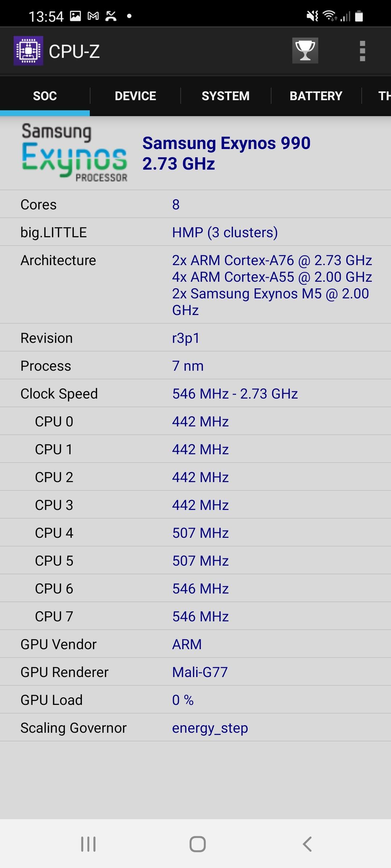The width and height of the screenshot is (391, 868).
Task: Tap the Samsung Exynos processor logo
Action: point(74,153)
